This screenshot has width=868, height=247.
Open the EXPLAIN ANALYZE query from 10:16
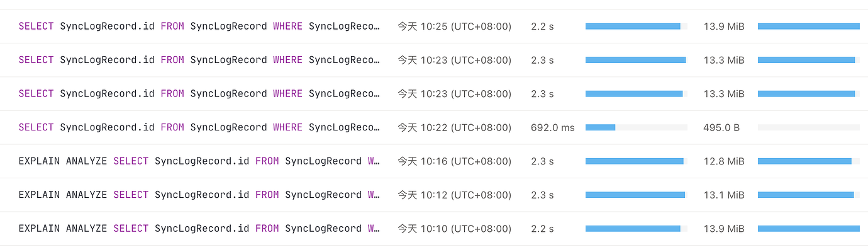pyautogui.click(x=199, y=161)
